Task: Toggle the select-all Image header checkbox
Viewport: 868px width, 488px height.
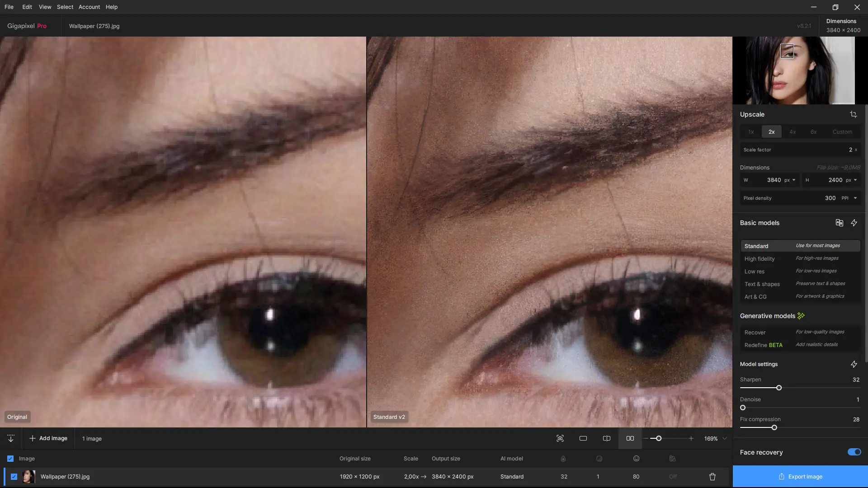Action: click(x=10, y=459)
